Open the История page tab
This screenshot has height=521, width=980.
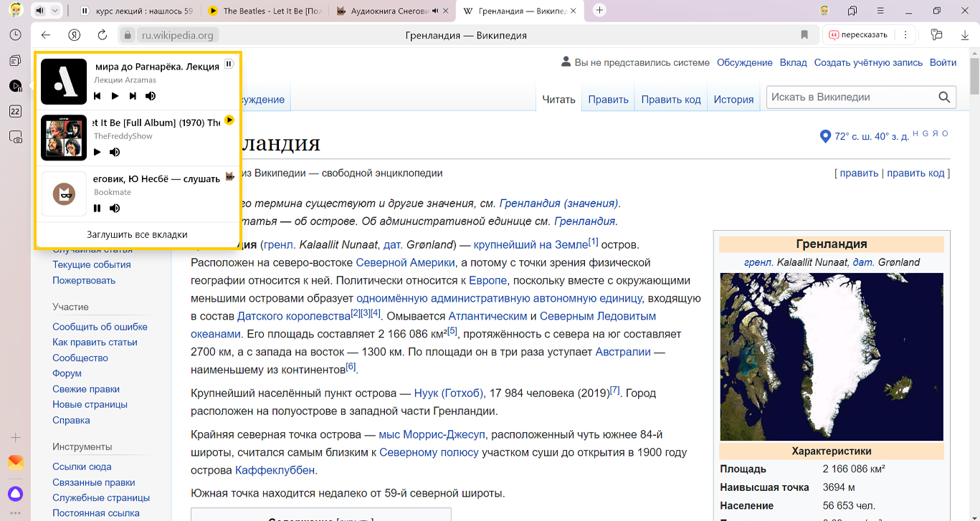pyautogui.click(x=733, y=100)
